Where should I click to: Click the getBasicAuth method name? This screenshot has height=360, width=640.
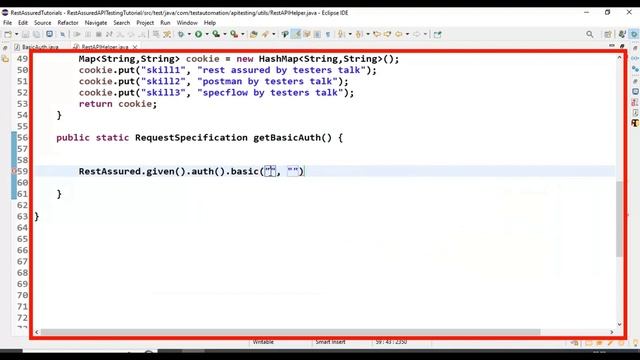coord(287,138)
